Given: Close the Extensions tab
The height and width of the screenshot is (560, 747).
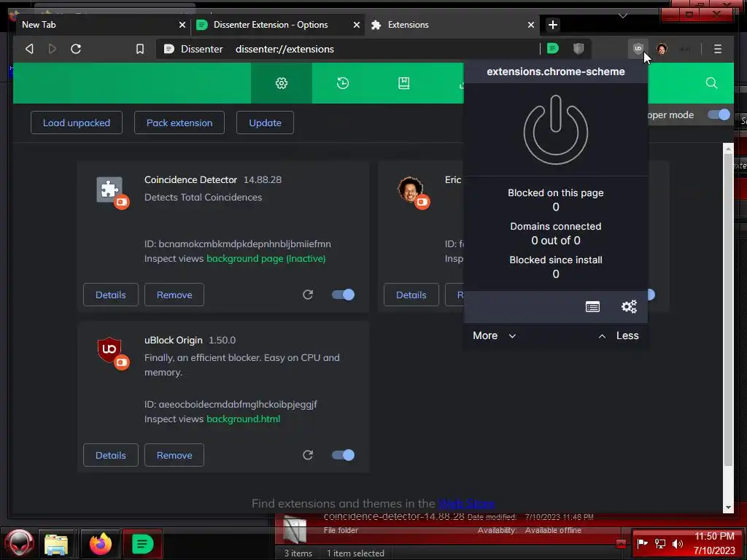Looking at the screenshot, I should coord(531,25).
